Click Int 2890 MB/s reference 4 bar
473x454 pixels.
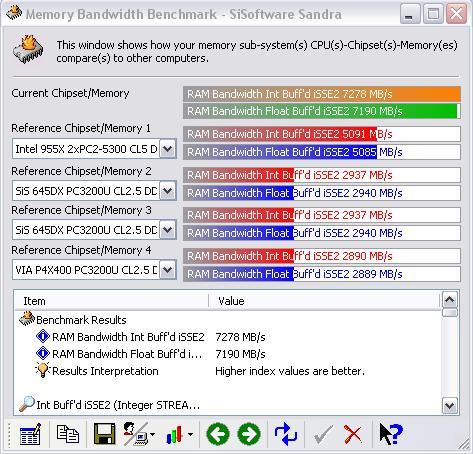click(322, 256)
